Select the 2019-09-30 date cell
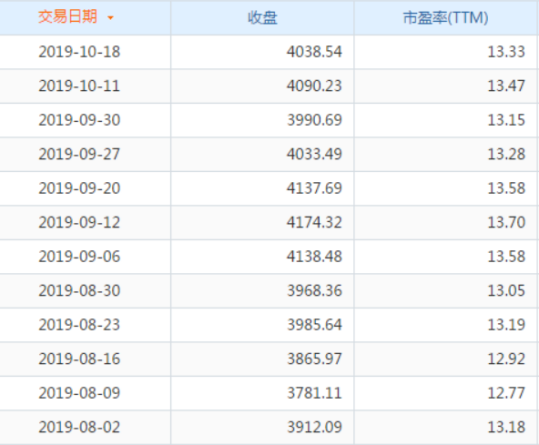This screenshot has height=445, width=539. tap(79, 120)
